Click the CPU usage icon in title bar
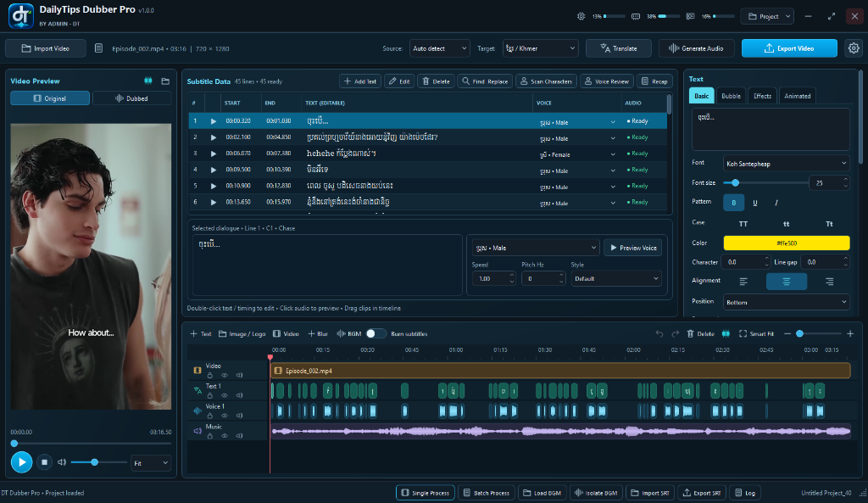This screenshot has height=503, width=868. (581, 16)
